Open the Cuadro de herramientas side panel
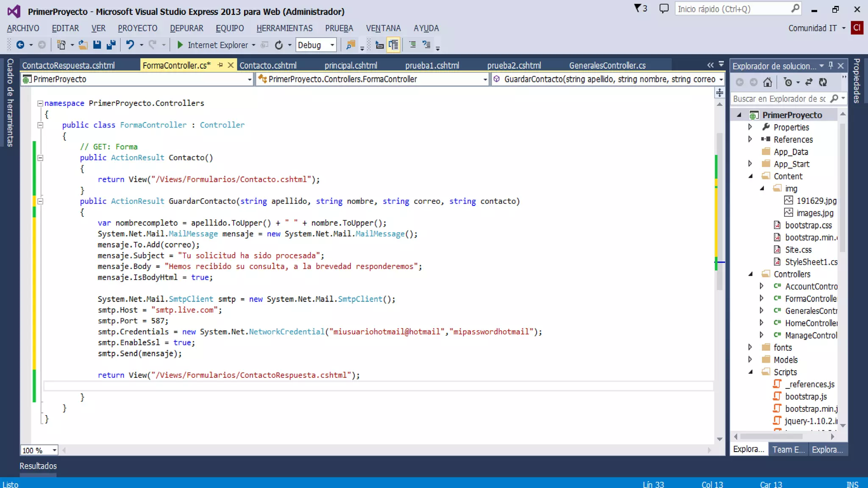Image resolution: width=868 pixels, height=488 pixels. [x=10, y=103]
